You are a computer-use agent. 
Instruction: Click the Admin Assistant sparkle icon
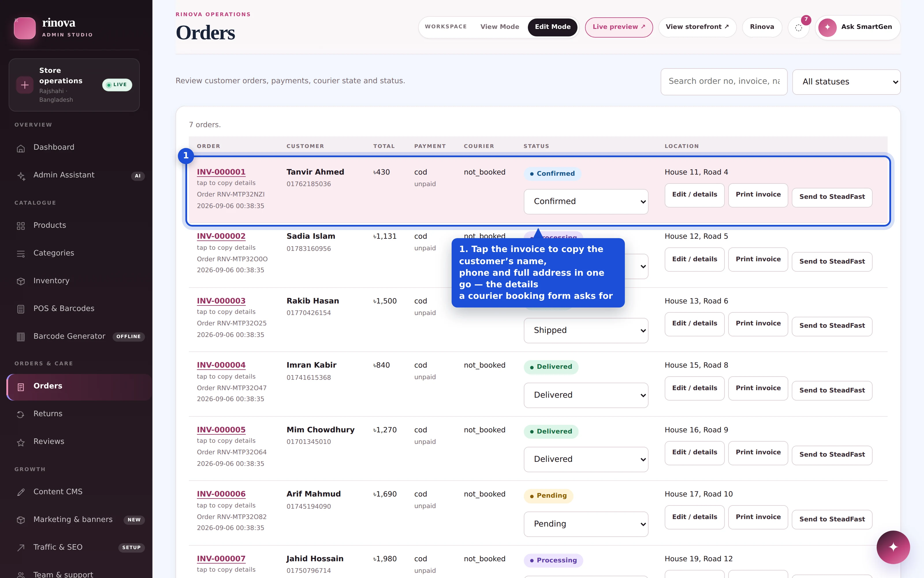[21, 176]
